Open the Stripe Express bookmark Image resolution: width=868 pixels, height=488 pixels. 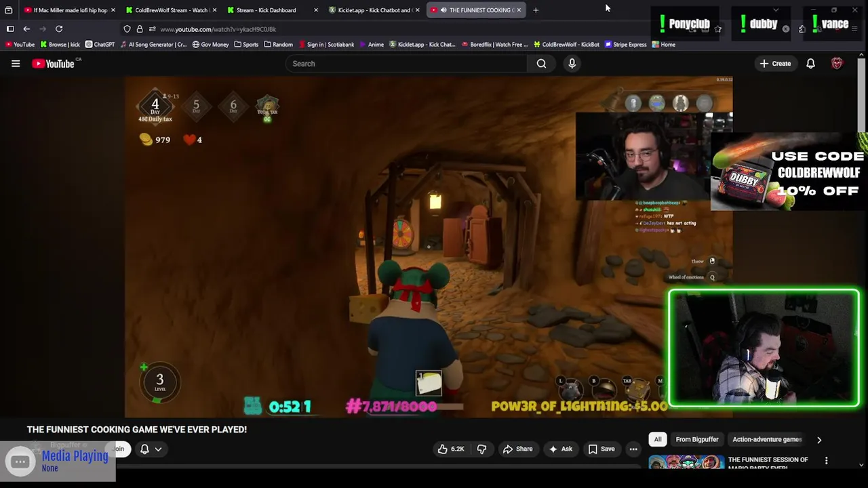[x=625, y=45]
